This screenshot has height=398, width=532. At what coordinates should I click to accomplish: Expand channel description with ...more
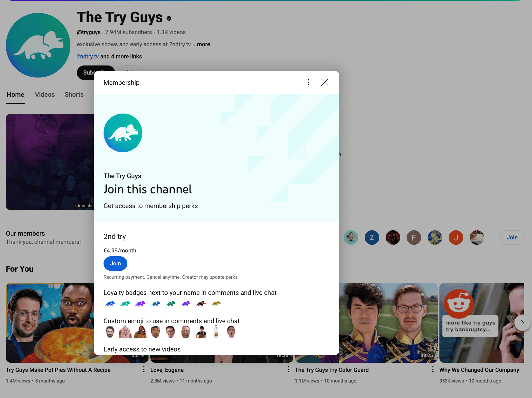point(201,44)
